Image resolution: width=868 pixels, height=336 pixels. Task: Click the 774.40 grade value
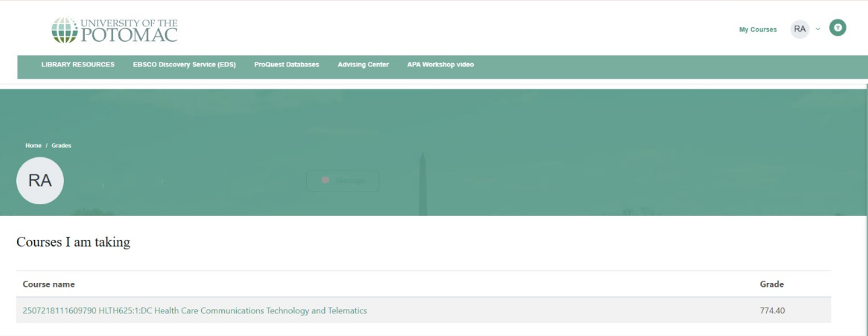point(772,310)
